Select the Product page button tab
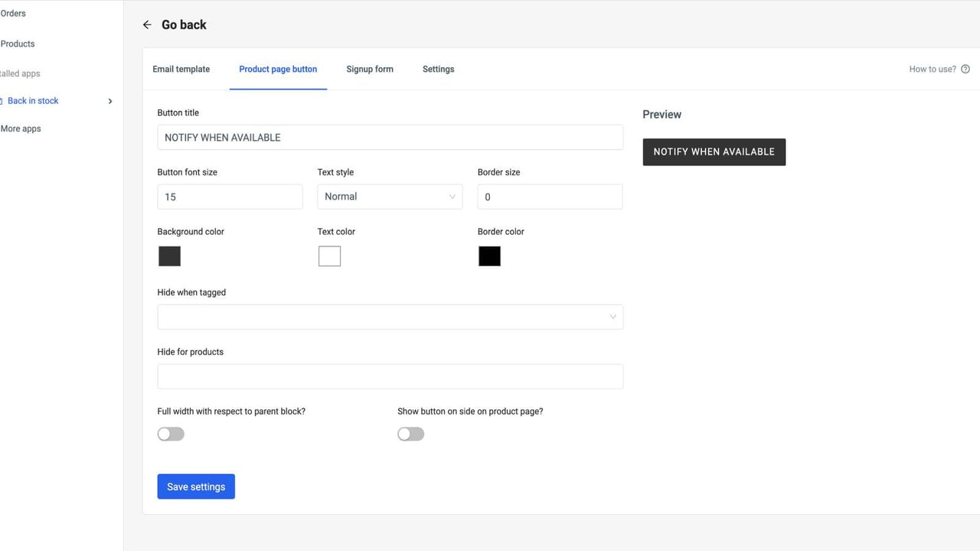 point(278,69)
